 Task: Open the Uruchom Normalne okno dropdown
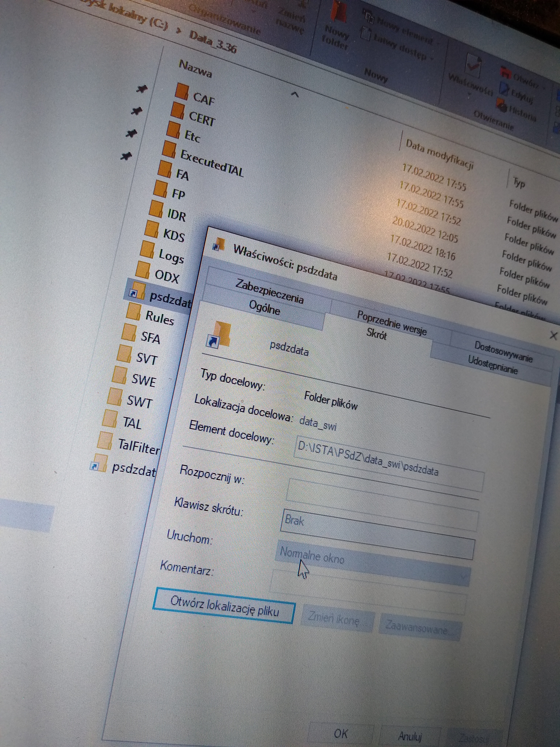[373, 563]
